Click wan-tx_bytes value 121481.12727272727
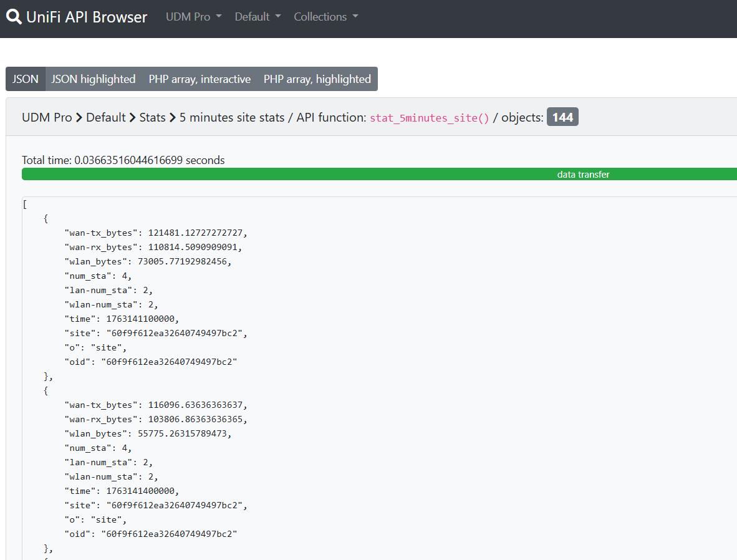Viewport: 737px width, 560px height. click(x=196, y=233)
